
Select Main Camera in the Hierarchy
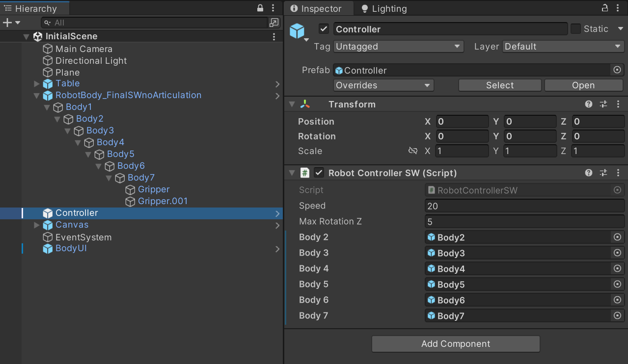tap(83, 49)
